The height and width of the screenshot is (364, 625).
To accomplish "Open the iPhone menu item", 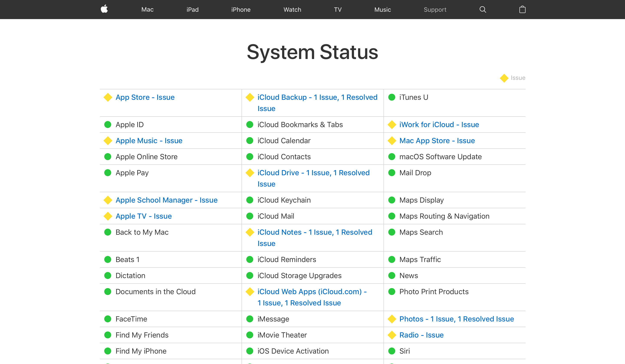I will 241,9.
